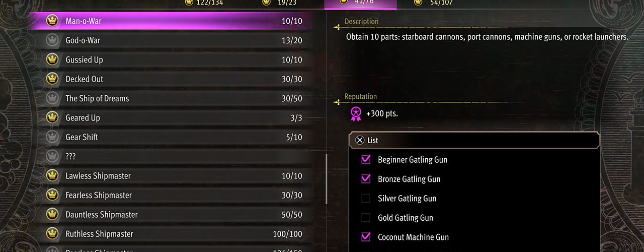The width and height of the screenshot is (644, 252).
Task: Click the pink reputation ribbon icon
Action: pos(355,114)
